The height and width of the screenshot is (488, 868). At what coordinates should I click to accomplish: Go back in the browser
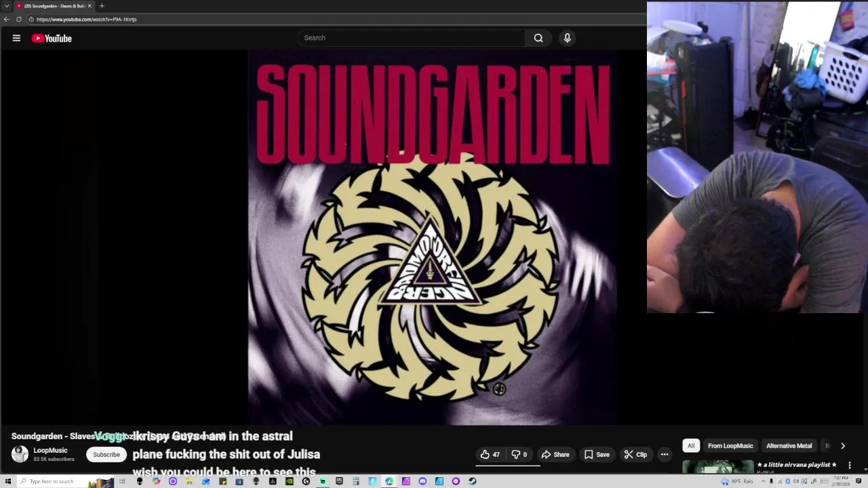tap(7, 19)
